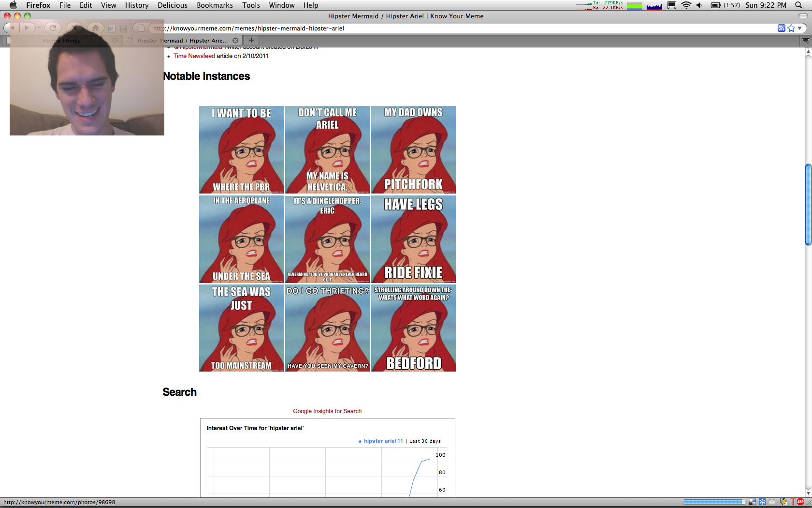Open the list all tabs dropdown

(x=806, y=41)
